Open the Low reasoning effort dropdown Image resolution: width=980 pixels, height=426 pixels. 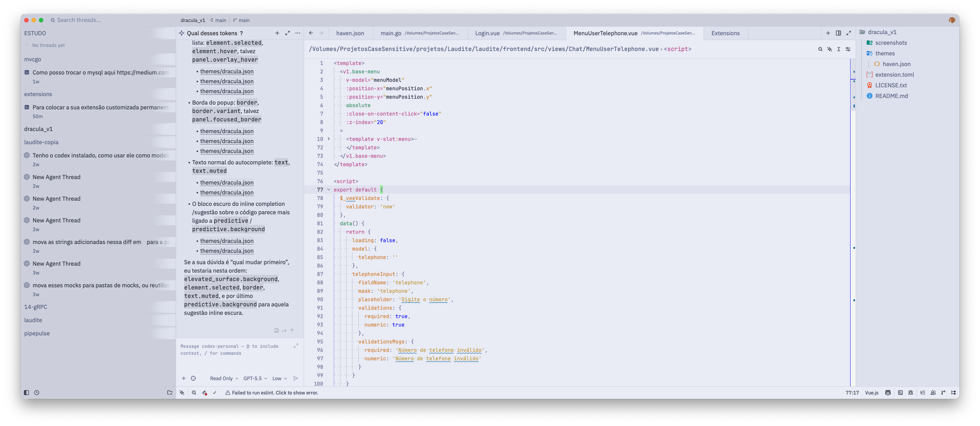(x=279, y=378)
